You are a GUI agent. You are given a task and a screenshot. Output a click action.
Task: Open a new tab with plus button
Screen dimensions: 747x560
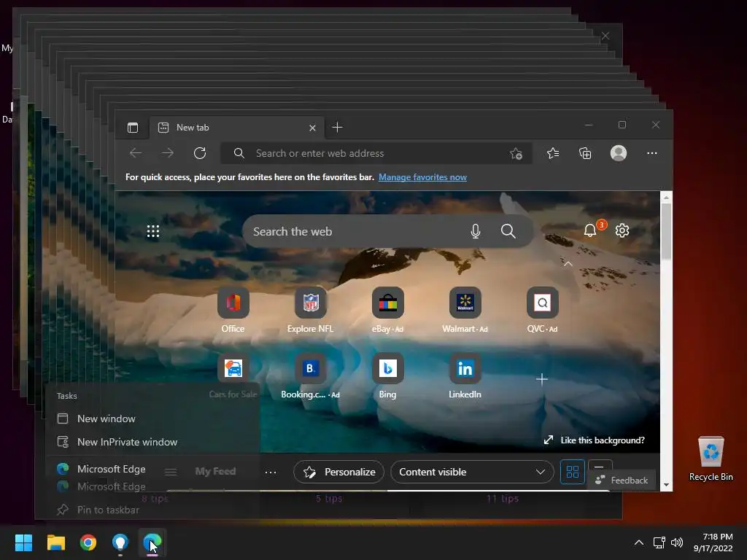tap(337, 127)
